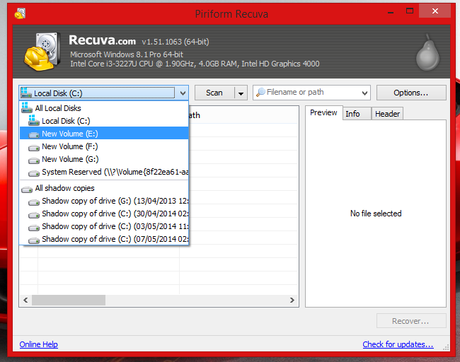The height and width of the screenshot is (362, 460).
Task: Pick shadow copy of drive C: 03/05/2014
Action: click(104, 226)
